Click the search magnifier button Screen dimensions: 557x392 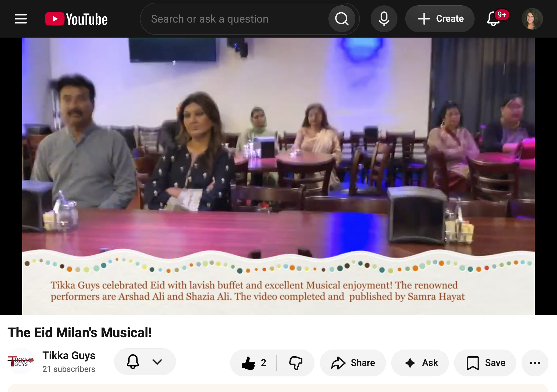[x=342, y=19]
